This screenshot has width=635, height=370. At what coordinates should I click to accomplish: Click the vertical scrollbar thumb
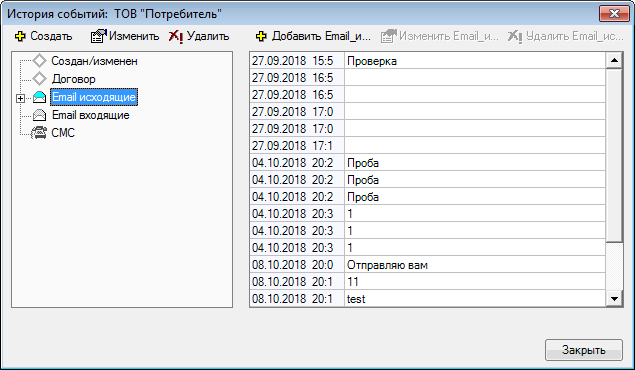point(614,156)
